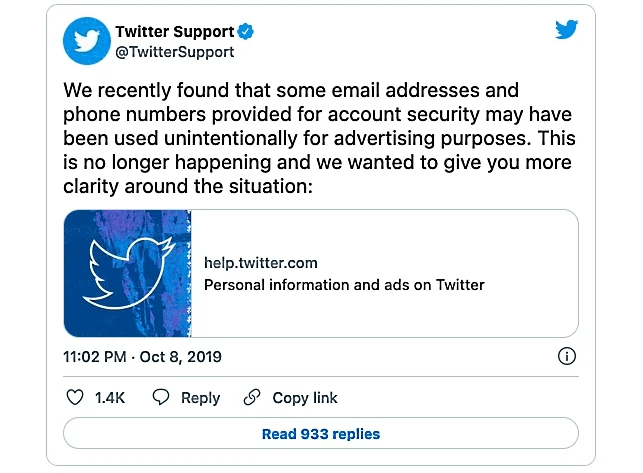Click the Twitter Support profile avatar

86,42
